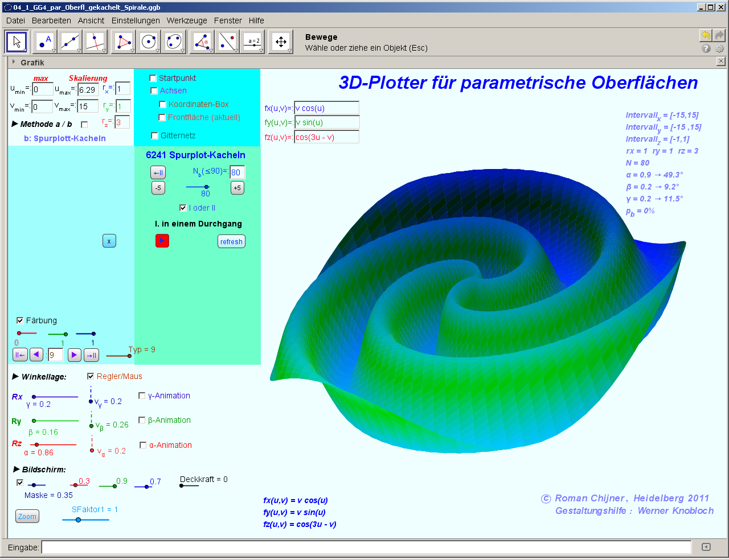Activate the Move Graphics View tool
This screenshot has width=729, height=560.
[280, 42]
